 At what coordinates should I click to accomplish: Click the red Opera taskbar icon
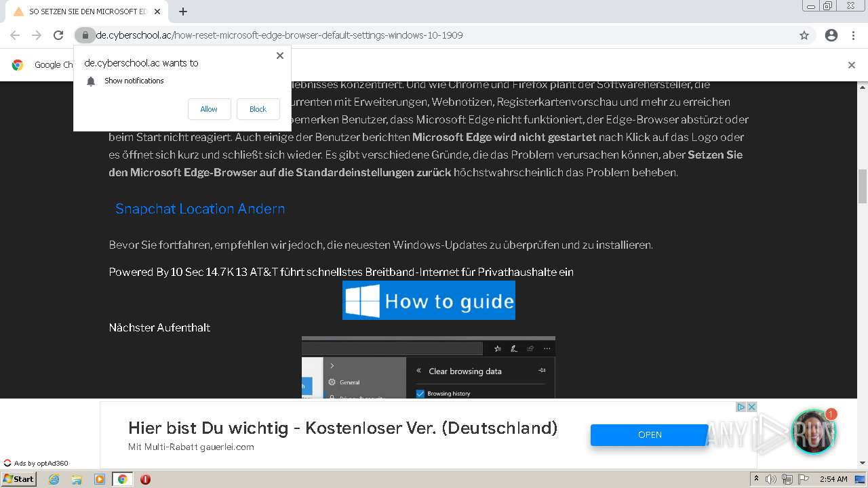(x=145, y=479)
